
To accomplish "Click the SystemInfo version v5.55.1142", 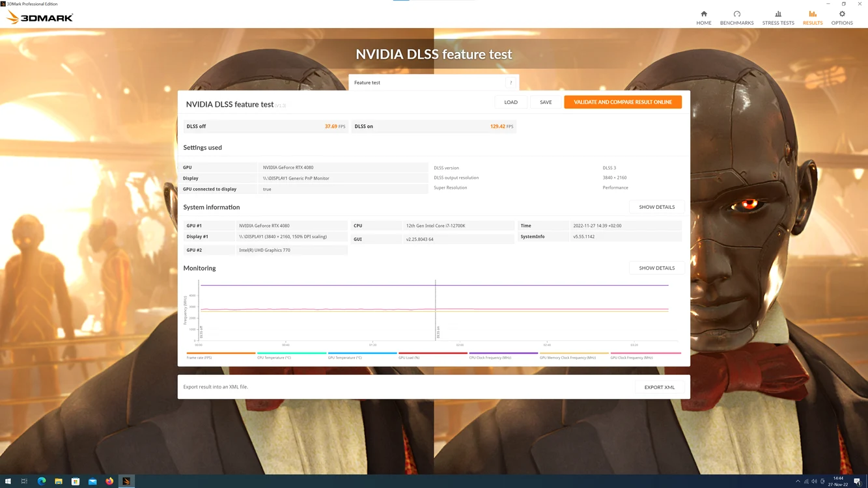I will pos(583,237).
